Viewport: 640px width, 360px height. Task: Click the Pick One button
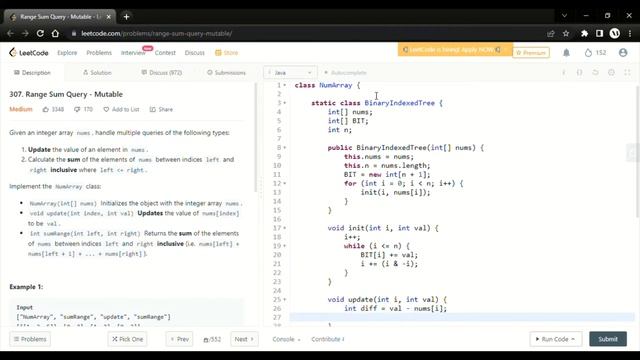128,339
